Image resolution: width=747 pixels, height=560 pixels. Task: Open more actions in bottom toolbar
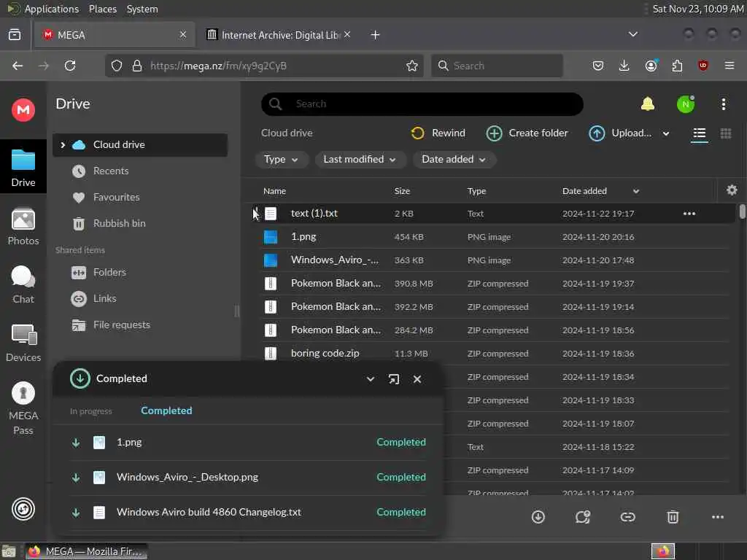pos(718,517)
